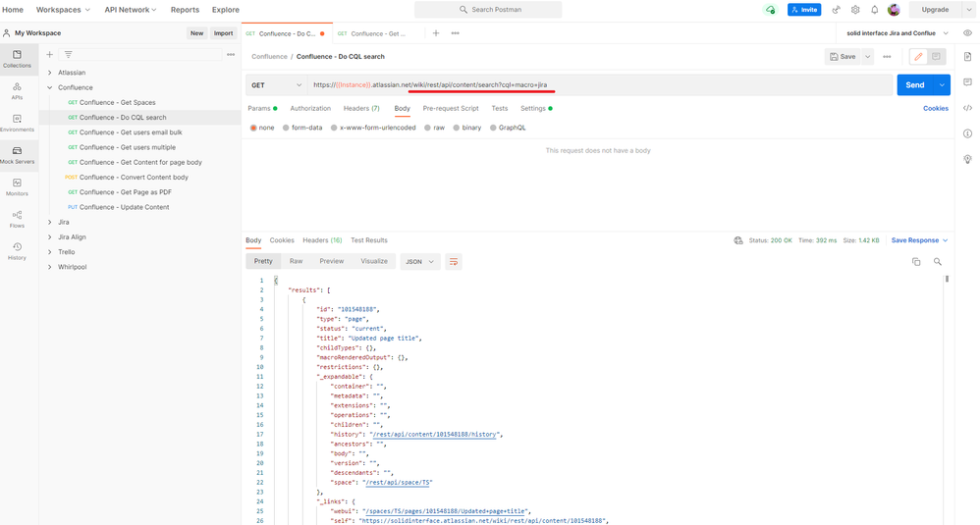Open the GET method dropdown
The height and width of the screenshot is (525, 980).
tap(276, 85)
